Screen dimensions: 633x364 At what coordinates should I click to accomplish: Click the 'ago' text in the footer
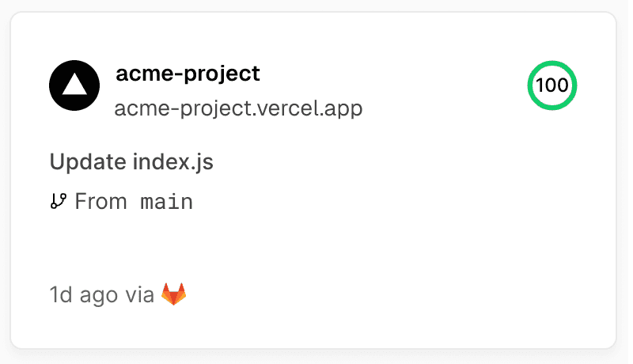point(102,295)
